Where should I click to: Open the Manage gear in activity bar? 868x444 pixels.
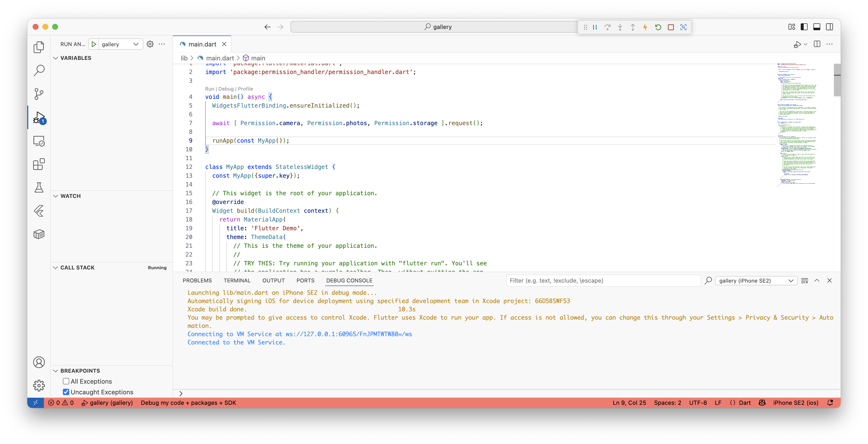click(x=39, y=385)
